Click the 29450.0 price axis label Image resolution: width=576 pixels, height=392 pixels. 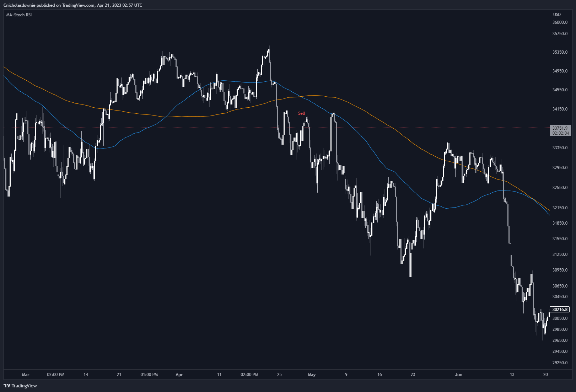click(x=560, y=351)
